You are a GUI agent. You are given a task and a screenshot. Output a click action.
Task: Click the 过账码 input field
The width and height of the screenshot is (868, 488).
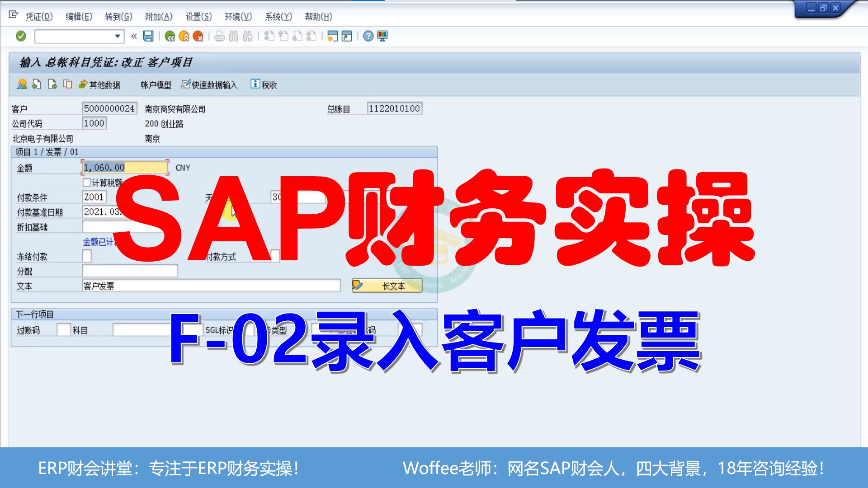(x=64, y=330)
